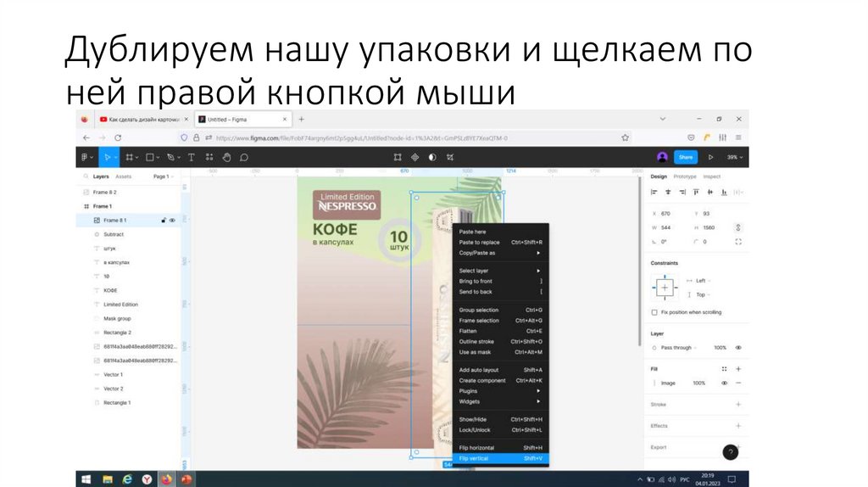The width and height of the screenshot is (868, 487).
Task: Toggle visibility of Frame 8 1 layer
Action: 172,220
